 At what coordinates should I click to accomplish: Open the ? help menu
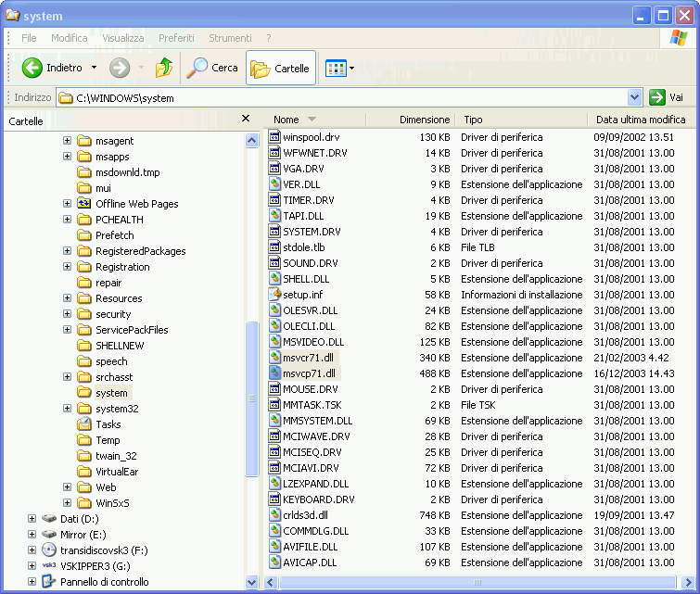[269, 38]
